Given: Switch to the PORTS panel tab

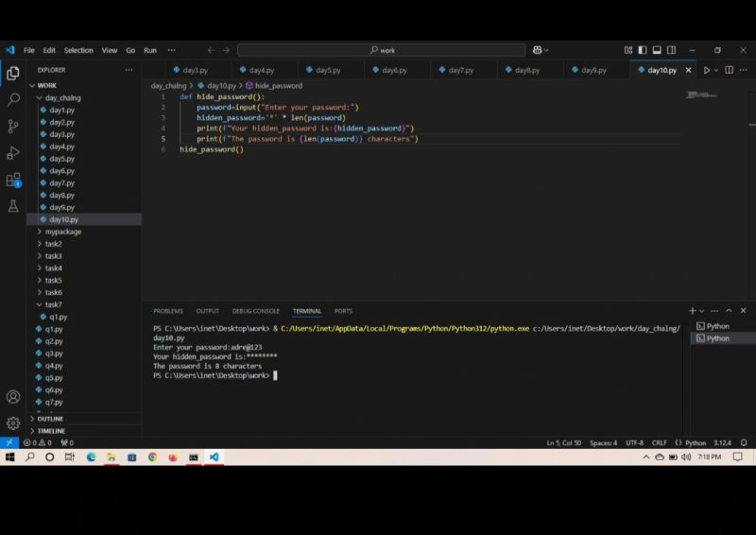Looking at the screenshot, I should point(343,311).
